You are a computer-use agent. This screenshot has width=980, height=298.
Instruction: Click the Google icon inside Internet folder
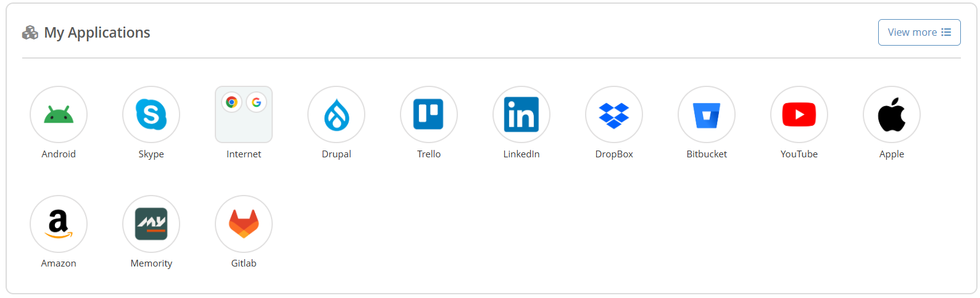pyautogui.click(x=256, y=102)
